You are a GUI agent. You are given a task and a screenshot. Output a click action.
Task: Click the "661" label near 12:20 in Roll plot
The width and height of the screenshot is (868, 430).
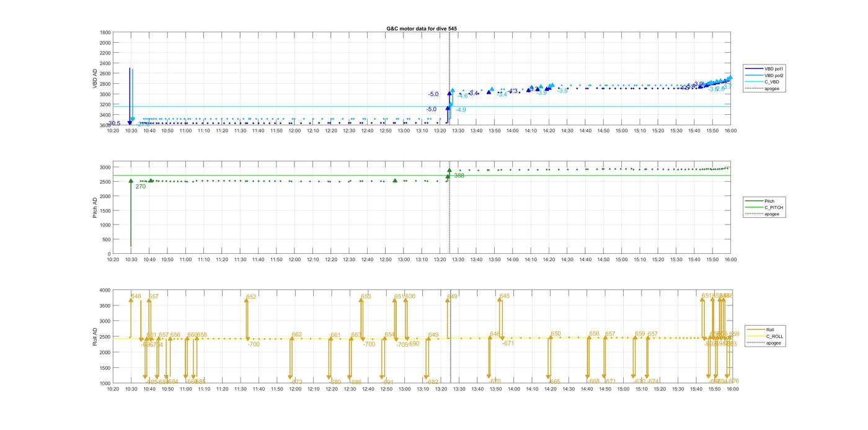[335, 335]
